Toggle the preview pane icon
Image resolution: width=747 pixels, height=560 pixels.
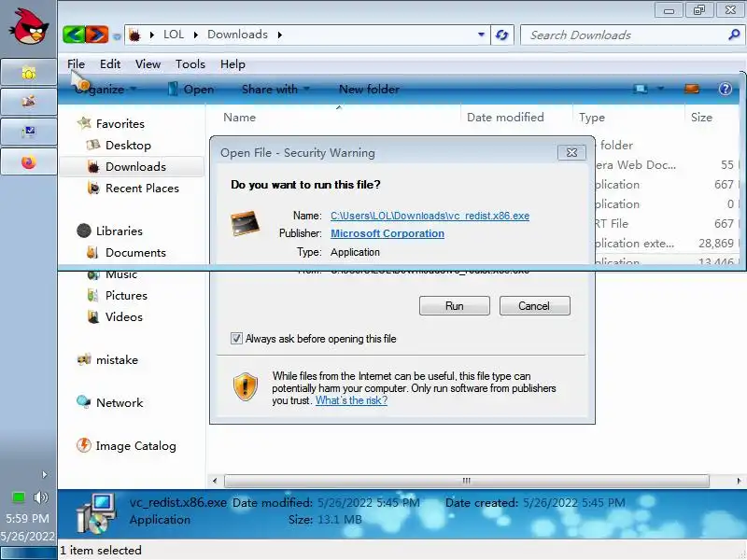pyautogui.click(x=691, y=89)
